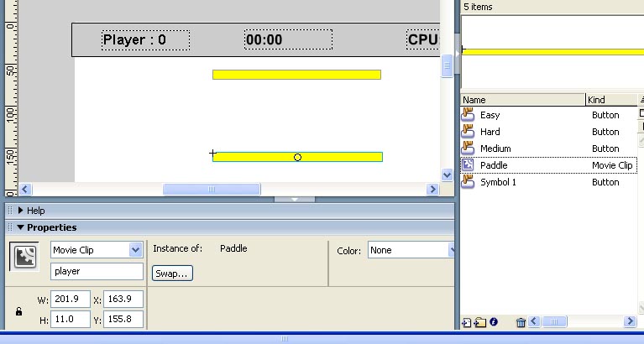This screenshot has height=344, width=644.
Task: Click the Y field showing 155.8
Action: pyautogui.click(x=123, y=319)
